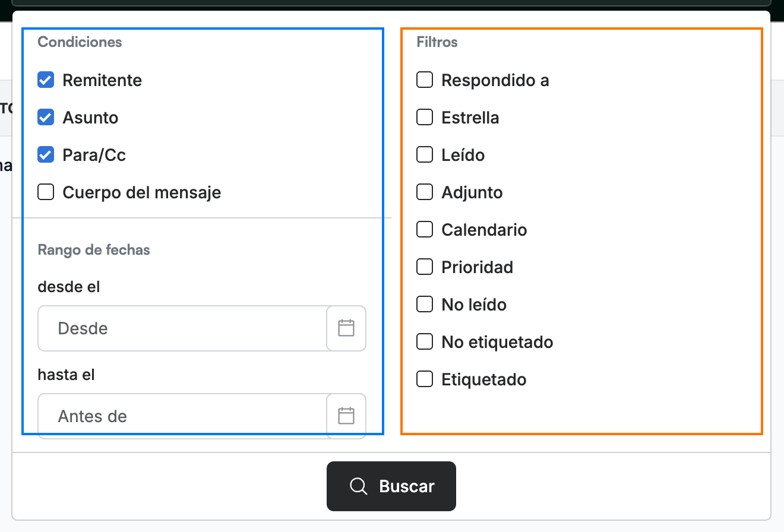Viewport: 784px width, 532px height.
Task: Focus the Antes de date input
Action: [x=183, y=416]
